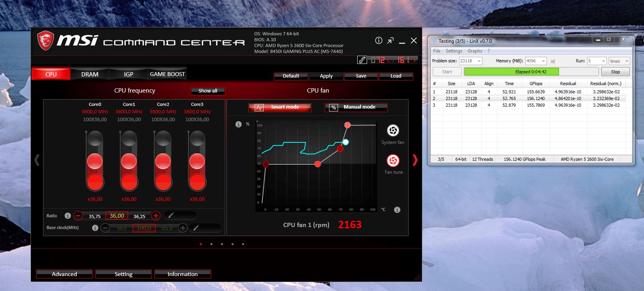The height and width of the screenshot is (291, 644).
Task: Open the Graphs menu in LinX
Action: click(475, 51)
